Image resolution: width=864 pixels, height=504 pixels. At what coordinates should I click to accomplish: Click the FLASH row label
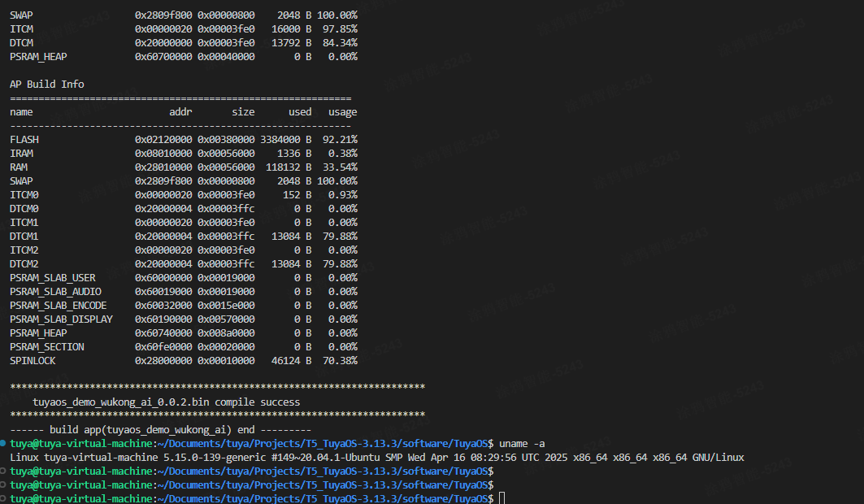point(24,139)
